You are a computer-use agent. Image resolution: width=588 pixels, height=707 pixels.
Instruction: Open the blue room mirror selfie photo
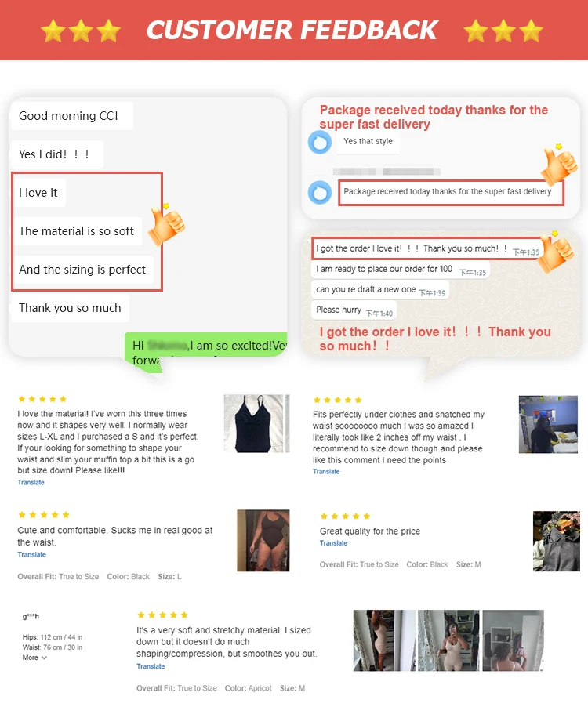548,424
